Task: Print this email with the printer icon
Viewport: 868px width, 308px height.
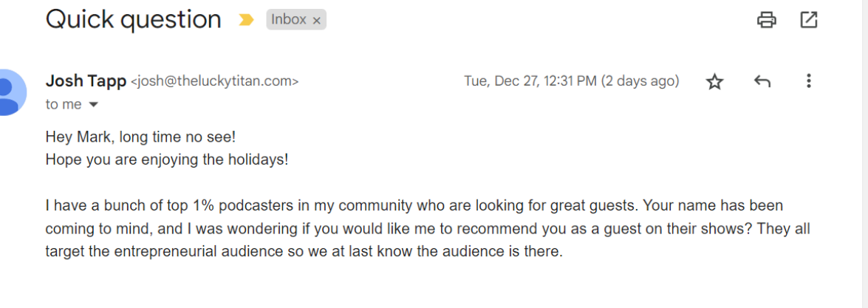Action: tap(767, 20)
